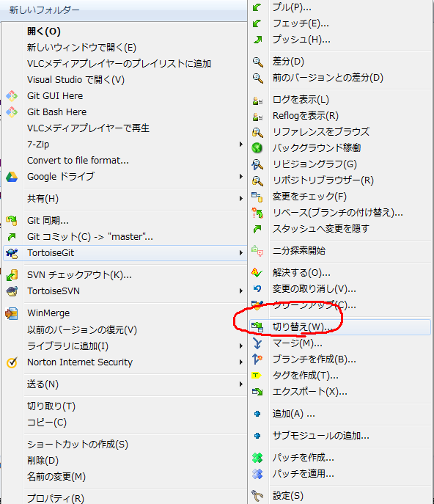The image size is (434, 504).
Task: Click the TortoiseGit turtle icon
Action: pos(12,253)
